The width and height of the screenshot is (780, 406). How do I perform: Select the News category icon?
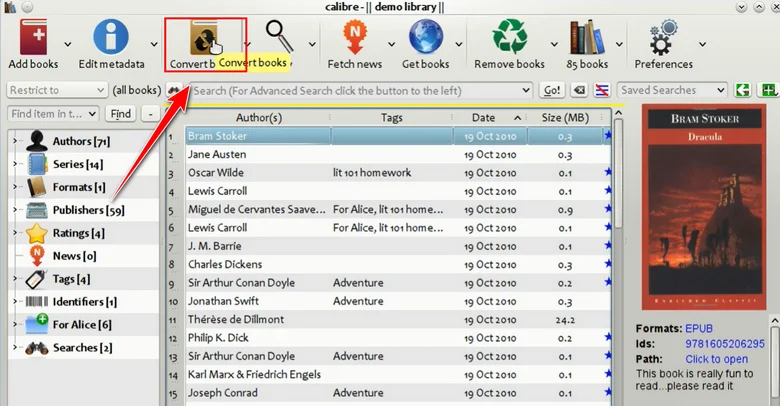click(x=37, y=256)
